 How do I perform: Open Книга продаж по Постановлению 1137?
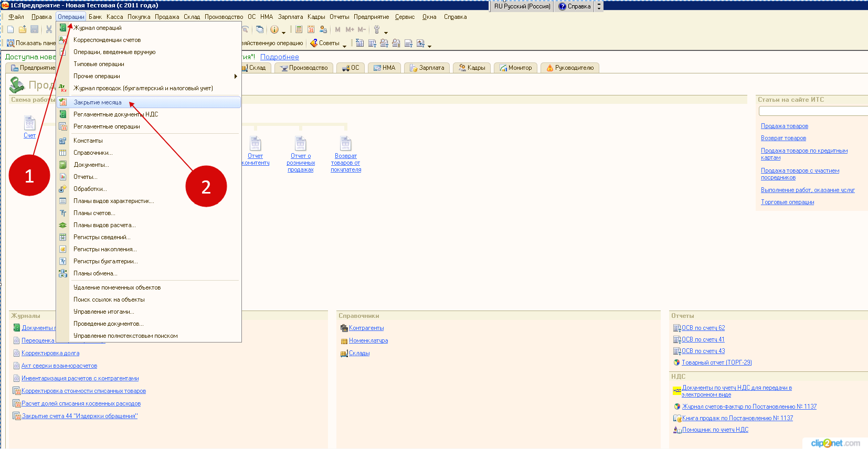pos(737,418)
